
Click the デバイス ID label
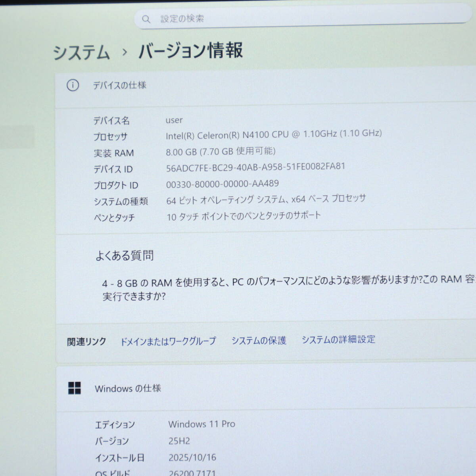coord(113,169)
